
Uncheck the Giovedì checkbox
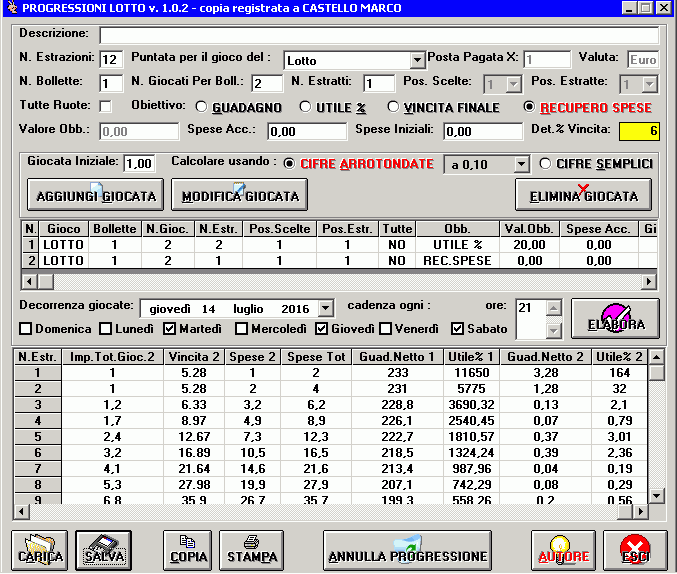(321, 329)
